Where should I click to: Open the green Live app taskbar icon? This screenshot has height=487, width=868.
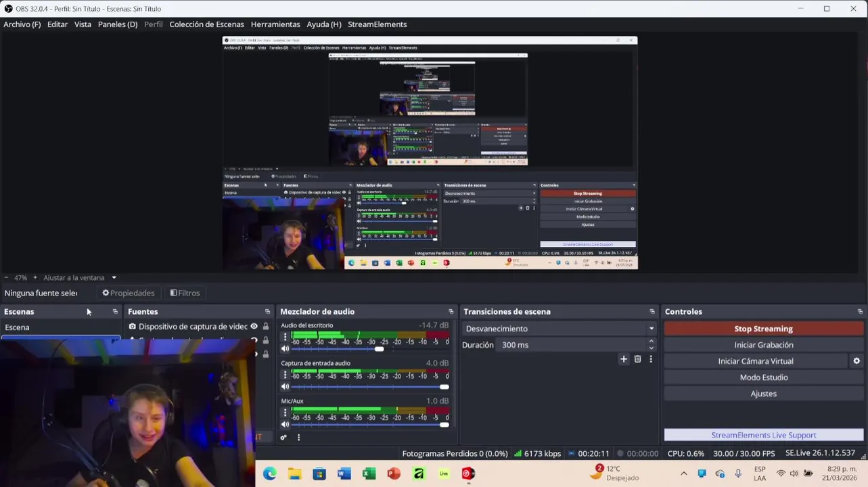tap(444, 473)
